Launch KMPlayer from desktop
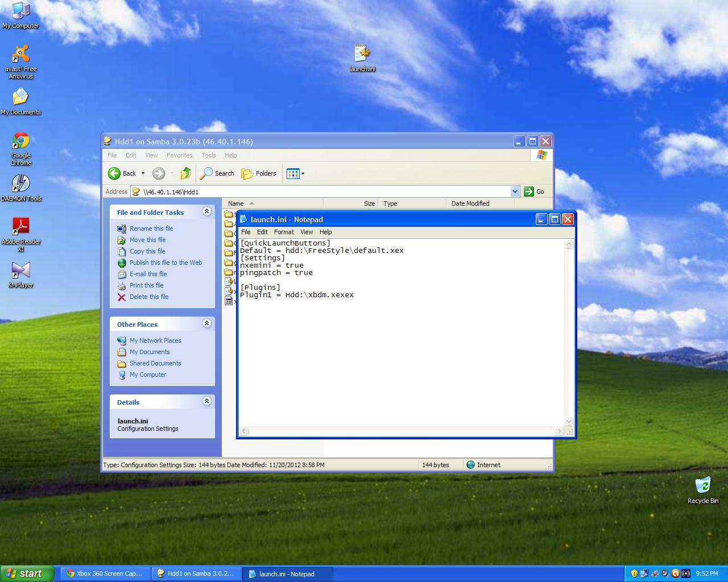 (20, 275)
